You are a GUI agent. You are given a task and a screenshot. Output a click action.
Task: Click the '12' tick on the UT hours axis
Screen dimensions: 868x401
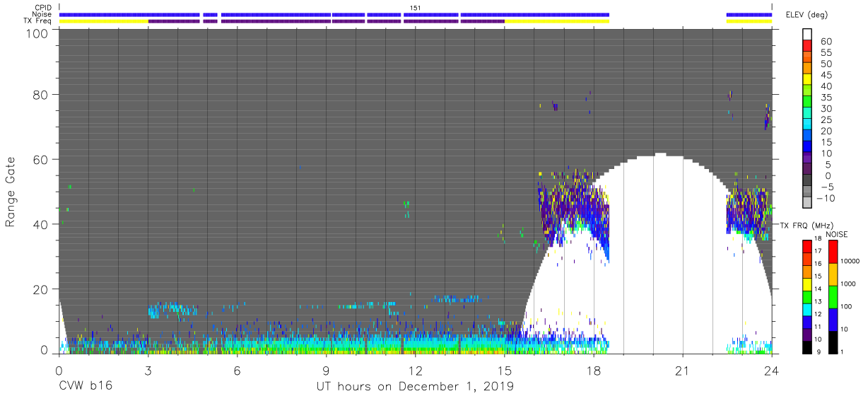coord(415,370)
